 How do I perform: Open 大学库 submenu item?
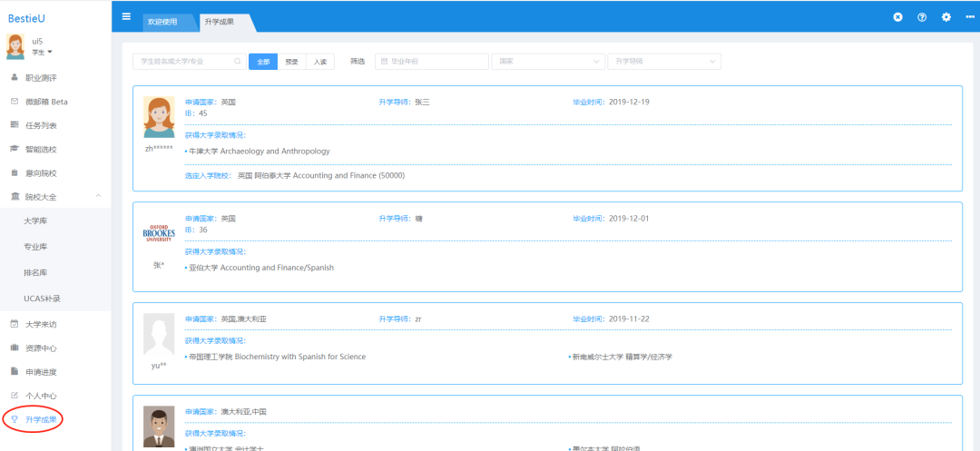(x=36, y=221)
